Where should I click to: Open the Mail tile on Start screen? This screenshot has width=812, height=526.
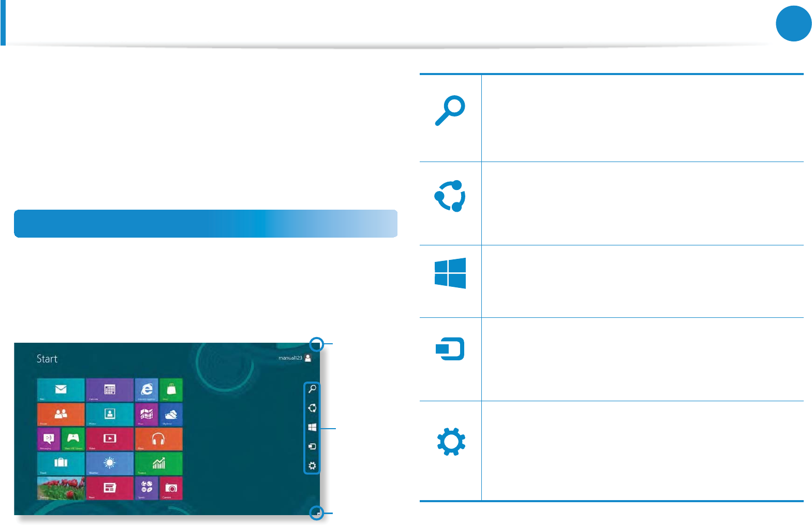61,390
